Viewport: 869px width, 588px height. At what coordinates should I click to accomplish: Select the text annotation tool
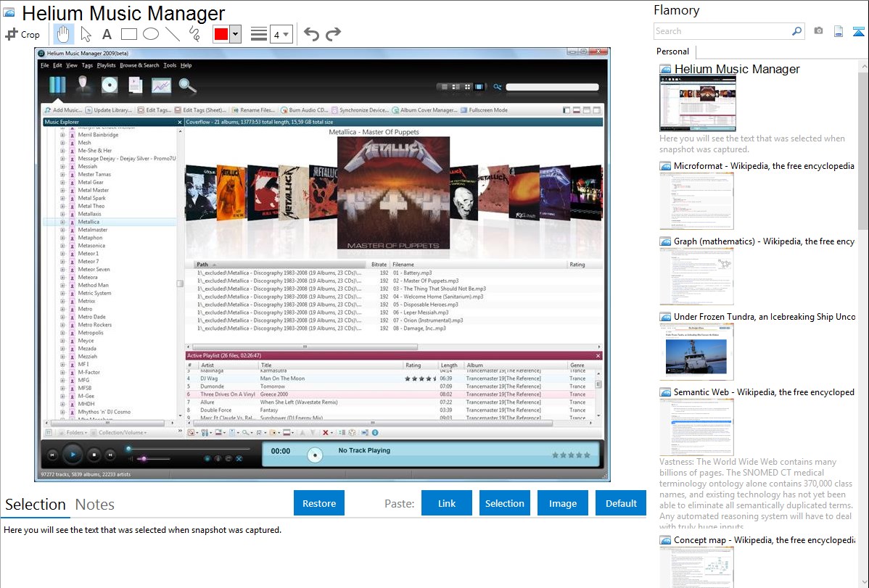pyautogui.click(x=107, y=34)
